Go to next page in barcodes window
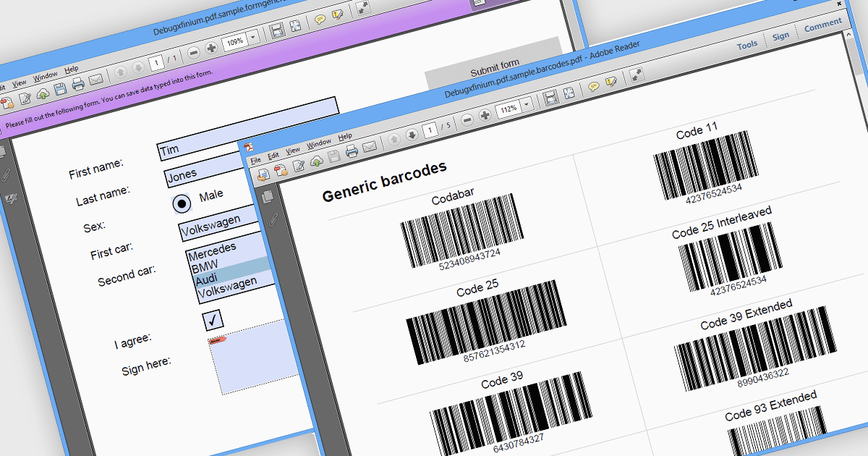Image resolution: width=868 pixels, height=456 pixels. click(x=412, y=135)
